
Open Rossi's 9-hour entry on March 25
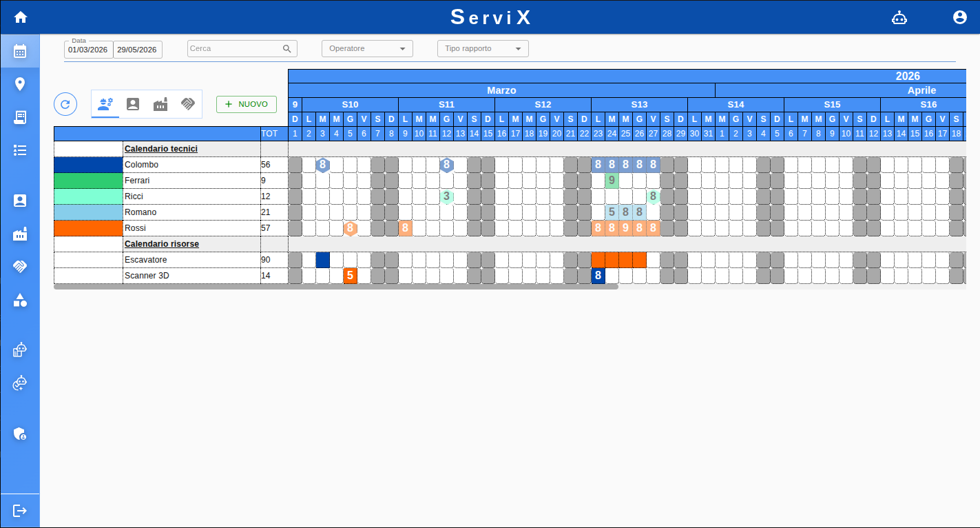coord(625,228)
